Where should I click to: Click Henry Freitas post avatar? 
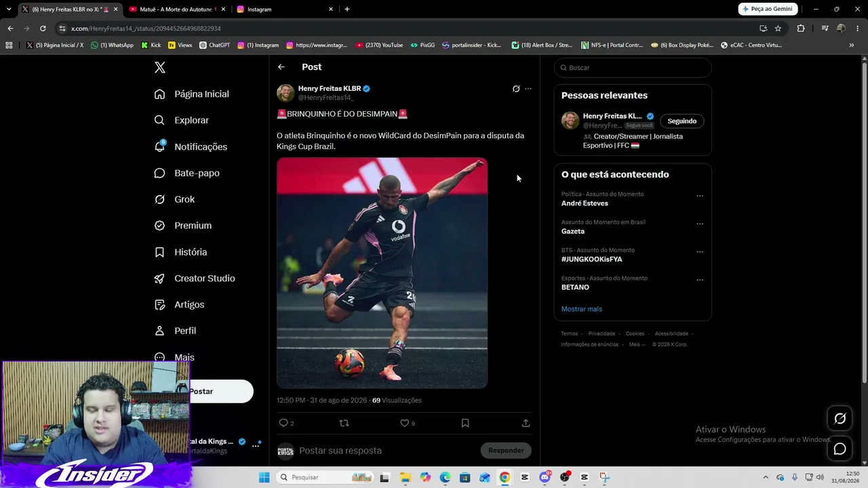(x=285, y=93)
